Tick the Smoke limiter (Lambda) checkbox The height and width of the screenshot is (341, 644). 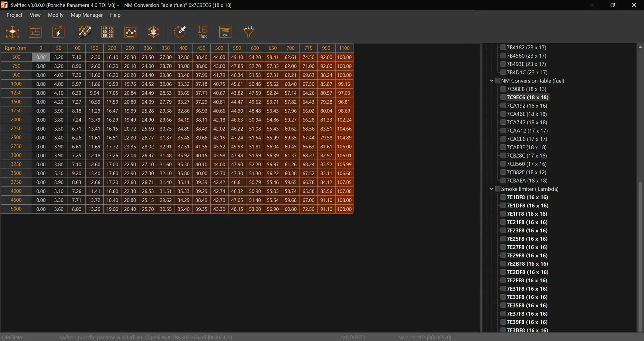(497, 189)
